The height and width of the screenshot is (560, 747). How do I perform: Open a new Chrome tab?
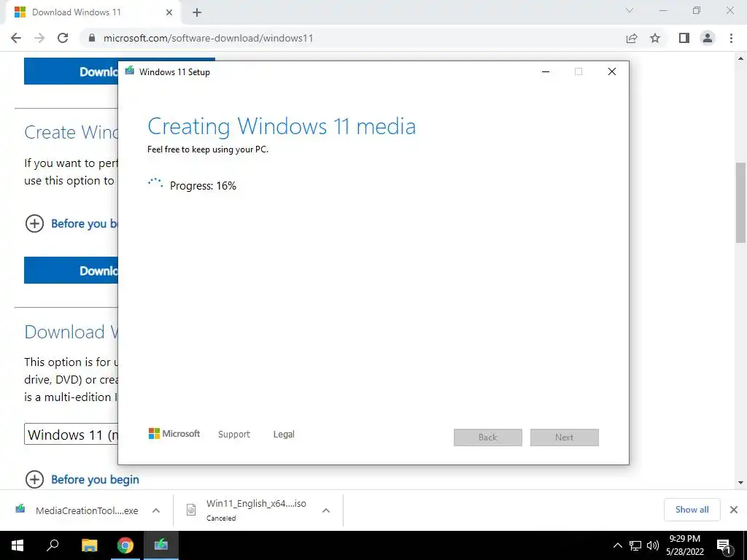click(x=197, y=12)
